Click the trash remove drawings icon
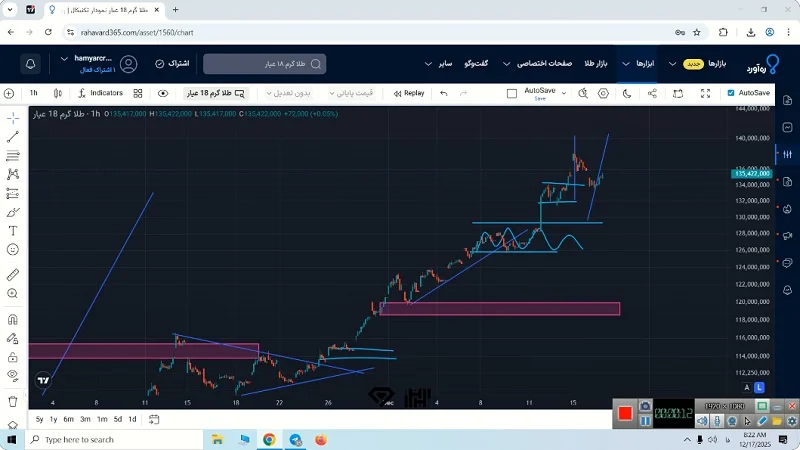This screenshot has height=450, width=800. click(x=13, y=401)
